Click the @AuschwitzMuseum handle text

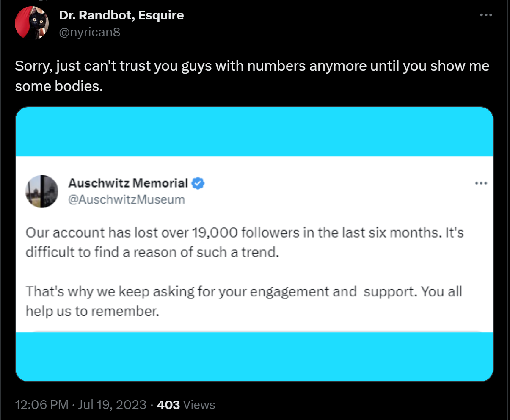tap(127, 199)
